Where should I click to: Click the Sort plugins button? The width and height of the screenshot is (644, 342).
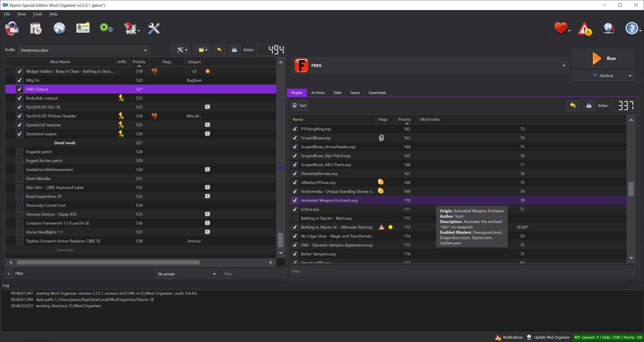click(299, 106)
